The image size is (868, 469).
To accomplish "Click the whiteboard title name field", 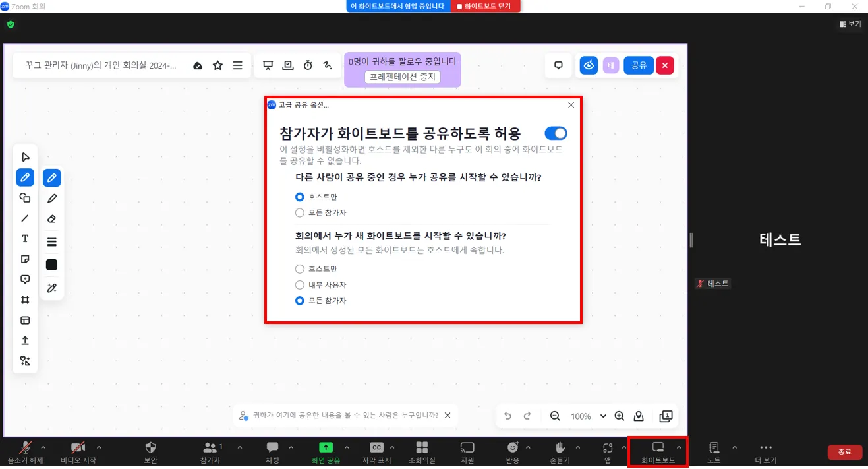I will [101, 66].
